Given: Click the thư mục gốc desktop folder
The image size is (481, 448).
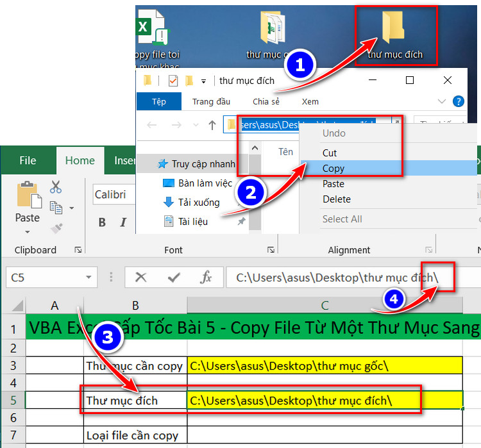Looking at the screenshot, I should click(272, 28).
